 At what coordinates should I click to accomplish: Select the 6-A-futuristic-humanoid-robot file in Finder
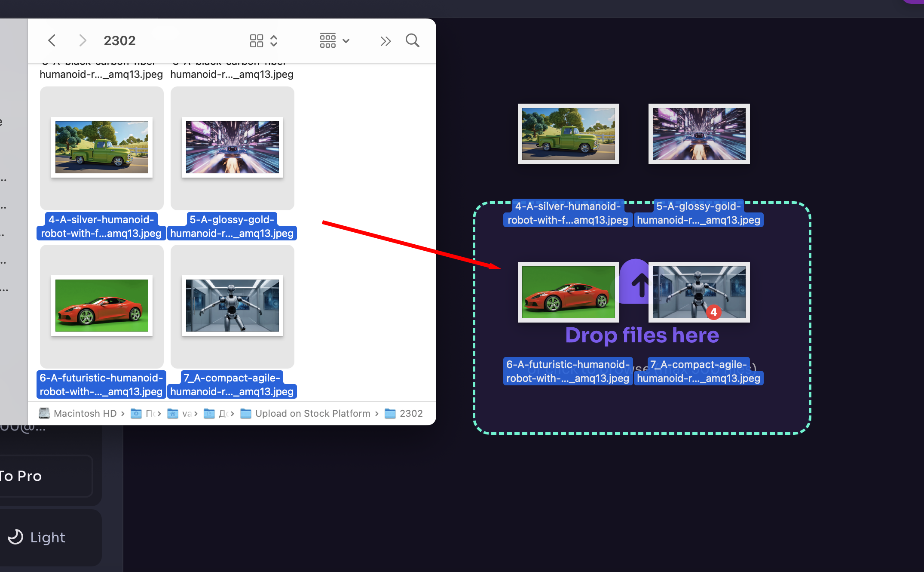[x=101, y=306]
